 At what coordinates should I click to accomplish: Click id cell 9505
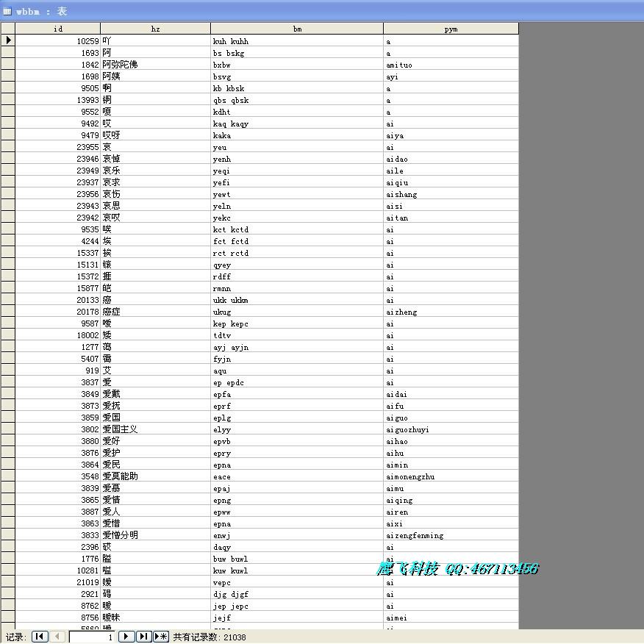coord(58,88)
